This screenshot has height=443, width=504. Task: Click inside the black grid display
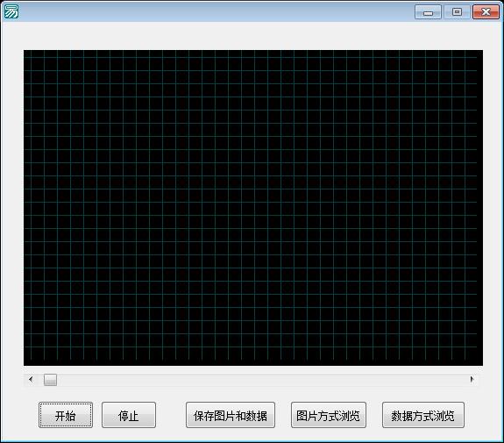coord(253,208)
